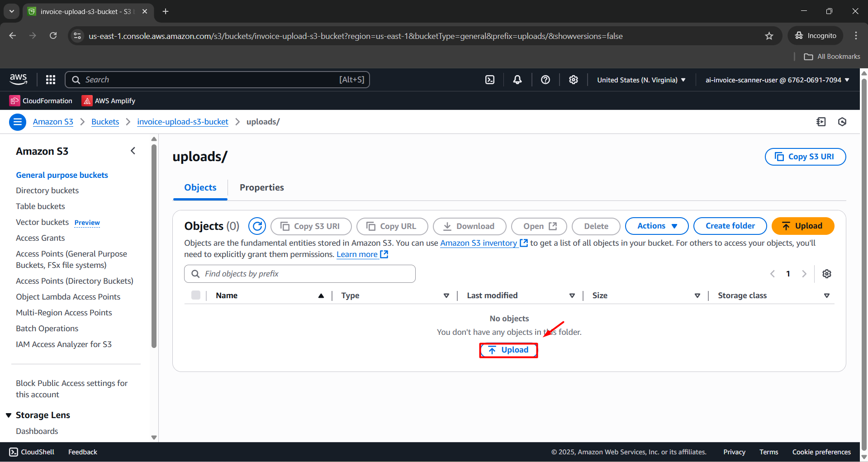Tick the select-all objects checkbox
The width and height of the screenshot is (868, 462).
196,295
